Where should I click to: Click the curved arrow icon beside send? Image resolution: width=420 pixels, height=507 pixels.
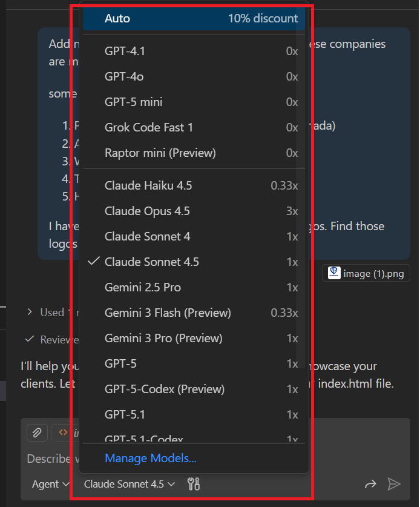tap(370, 484)
